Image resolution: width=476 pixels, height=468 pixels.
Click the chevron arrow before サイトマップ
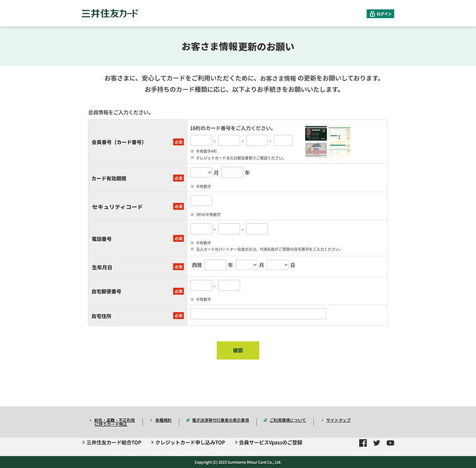point(322,420)
